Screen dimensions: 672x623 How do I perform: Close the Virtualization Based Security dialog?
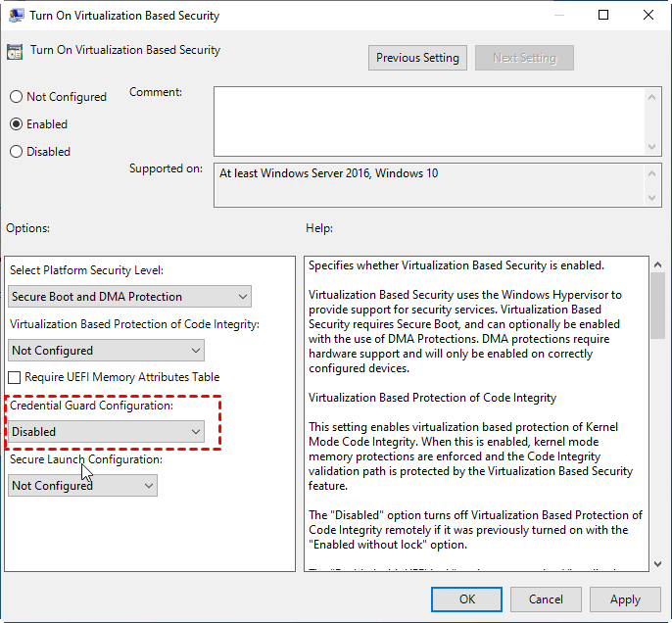(648, 15)
